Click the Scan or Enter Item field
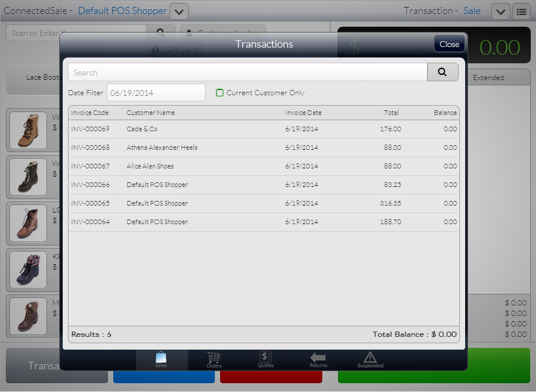The width and height of the screenshot is (536, 392). click(x=76, y=33)
